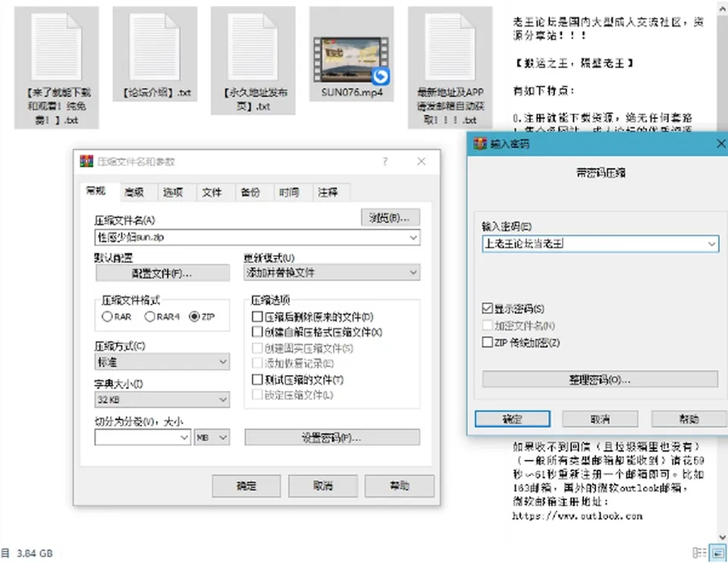Open the 注释 tab
Image resolution: width=728 pixels, height=563 pixels.
(x=328, y=192)
